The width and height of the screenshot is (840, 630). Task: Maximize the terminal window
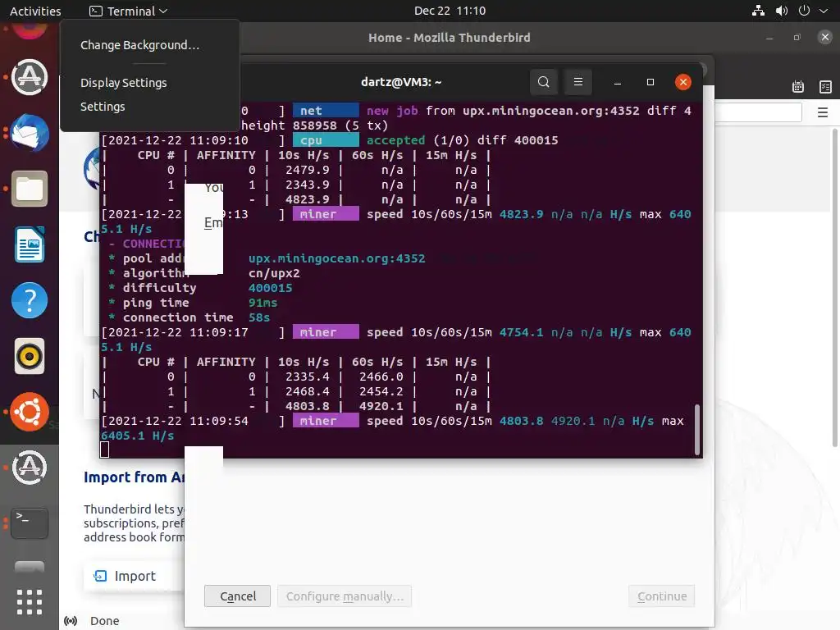click(651, 82)
